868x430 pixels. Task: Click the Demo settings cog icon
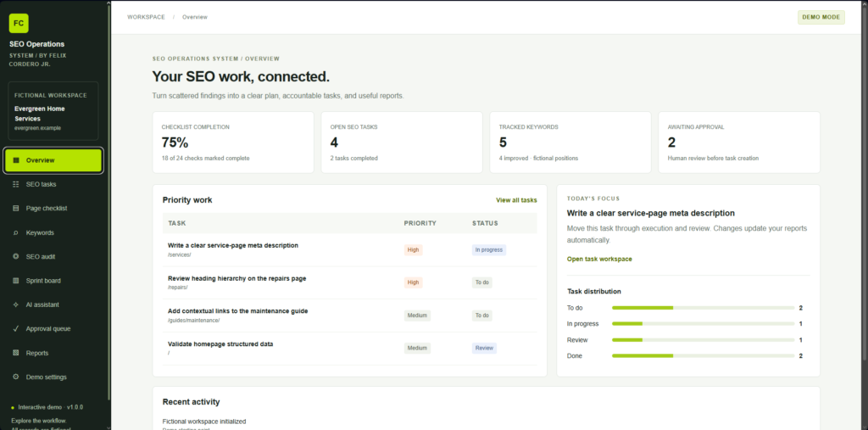(x=15, y=377)
